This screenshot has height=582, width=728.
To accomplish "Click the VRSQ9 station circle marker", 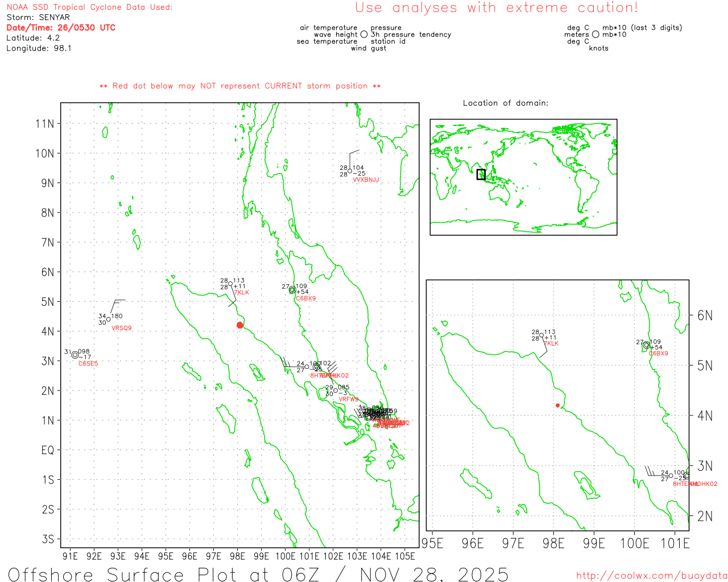I will (x=109, y=319).
